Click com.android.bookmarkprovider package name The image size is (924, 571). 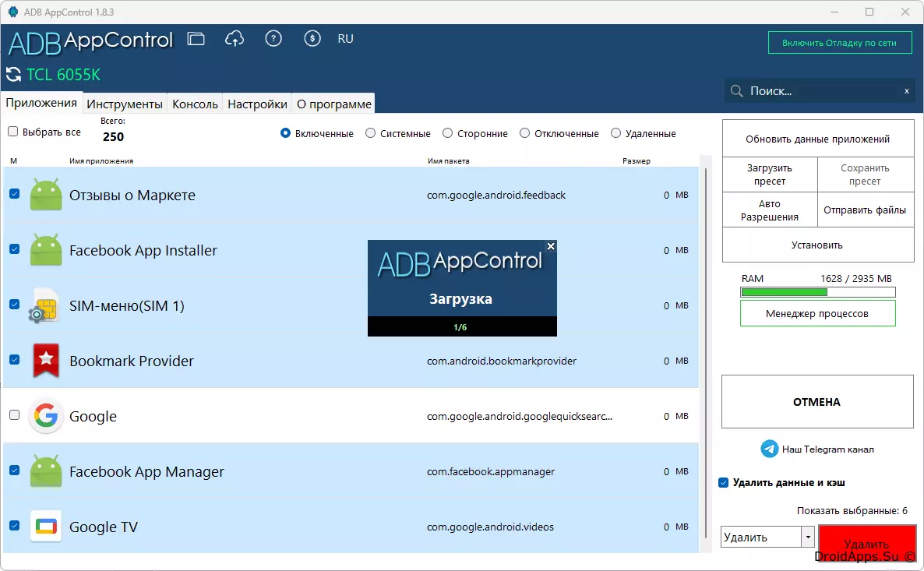coord(502,361)
